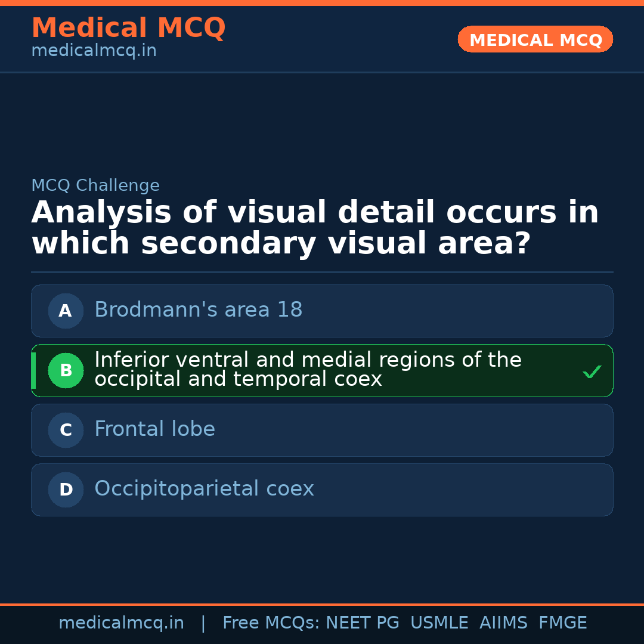Click the question text about visual detail
Screen dimensions: 644x644
tap(315, 228)
